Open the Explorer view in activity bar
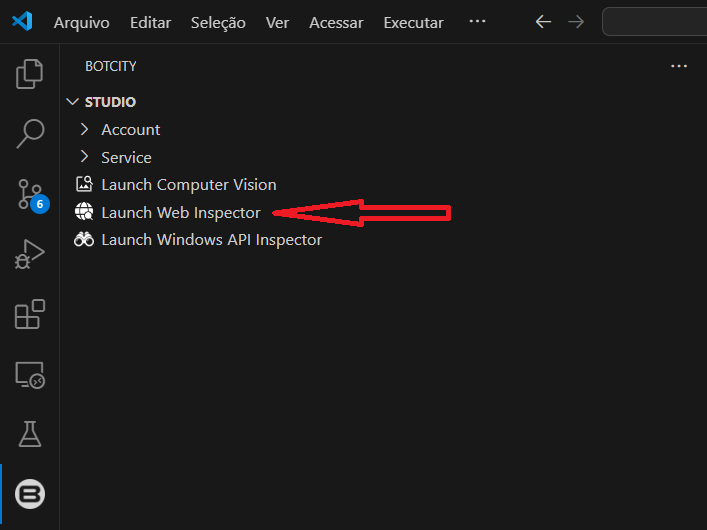Screen dimensions: 707x530 pos(30,74)
